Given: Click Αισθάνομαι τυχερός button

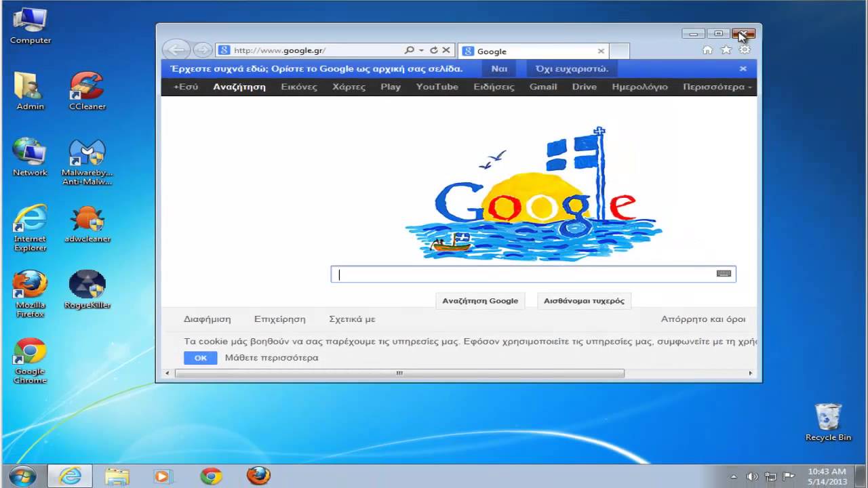Looking at the screenshot, I should (584, 301).
